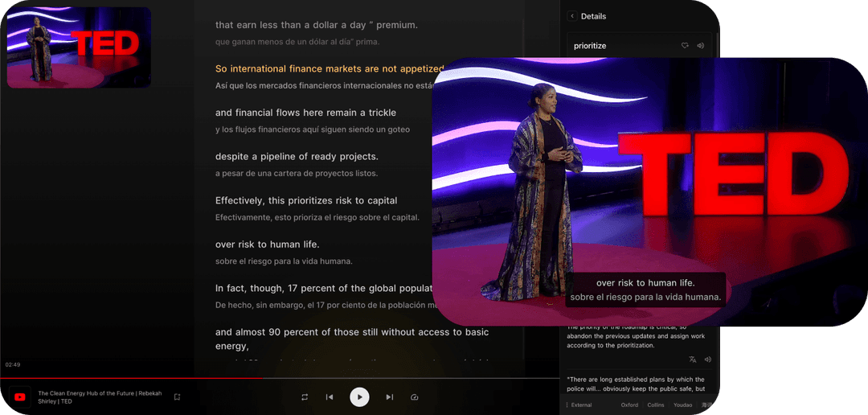Image resolution: width=868 pixels, height=415 pixels.
Task: Click the bookmark icon beside video title
Action: pos(177,397)
